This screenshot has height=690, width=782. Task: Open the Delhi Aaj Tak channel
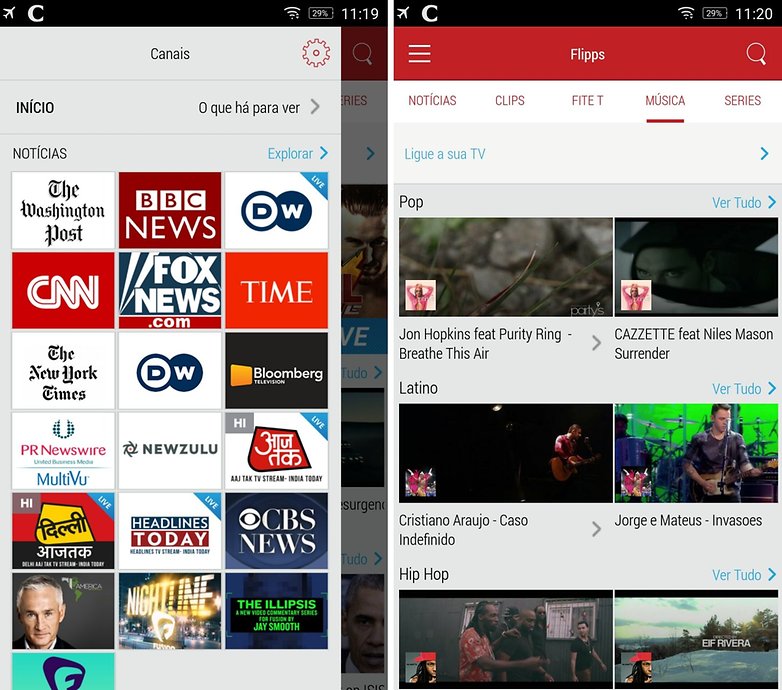point(63,531)
